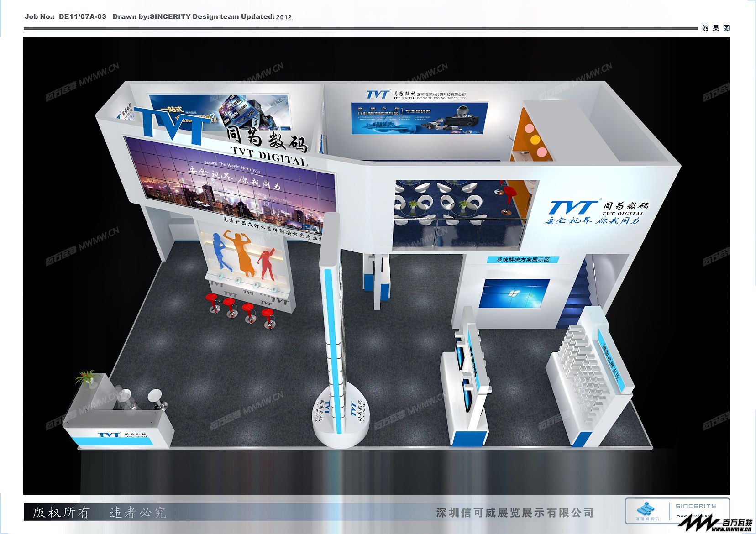This screenshot has height=534, width=756.
Task: Click the 系统解决方案展示区 sign
Action: click(x=523, y=259)
